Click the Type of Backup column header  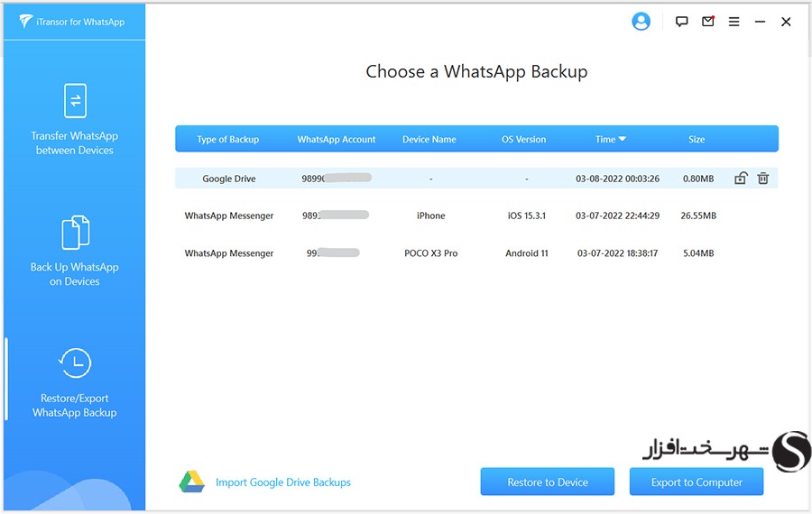[228, 139]
